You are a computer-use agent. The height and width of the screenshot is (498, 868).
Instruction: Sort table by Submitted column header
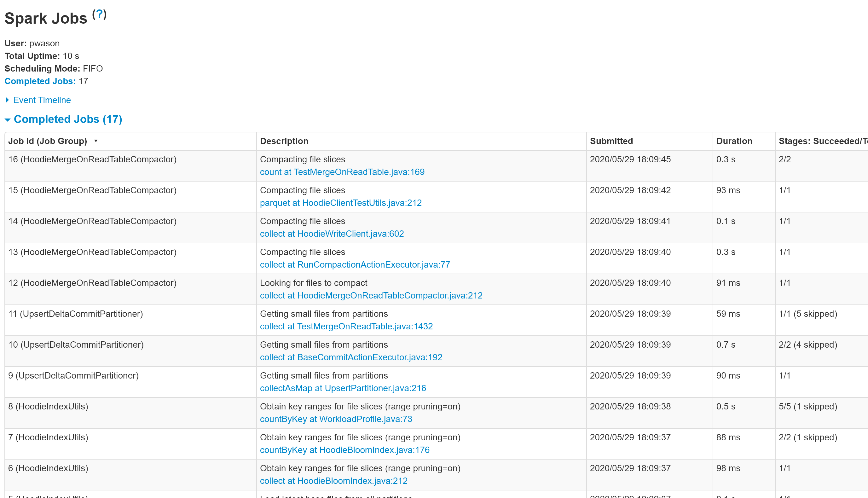click(611, 141)
